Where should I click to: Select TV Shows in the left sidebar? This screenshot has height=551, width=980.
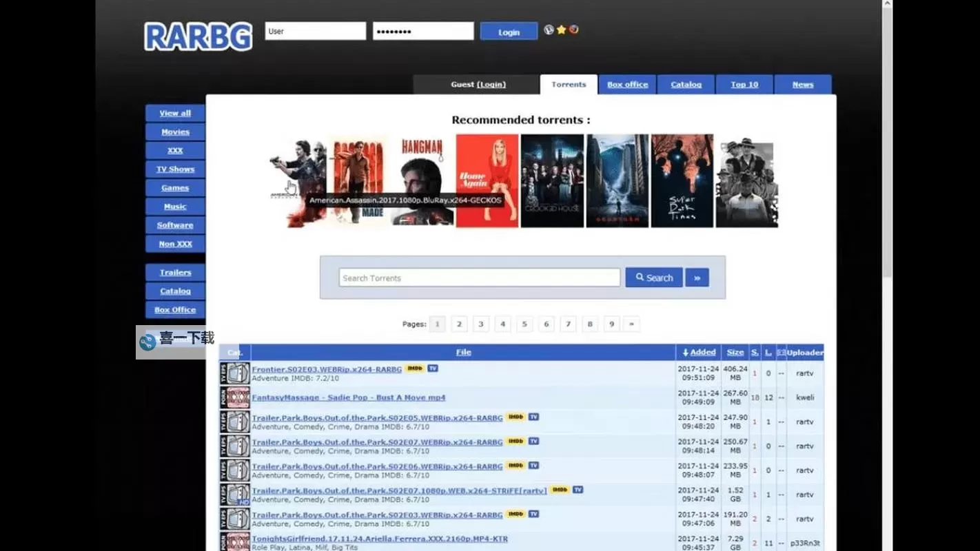[175, 169]
